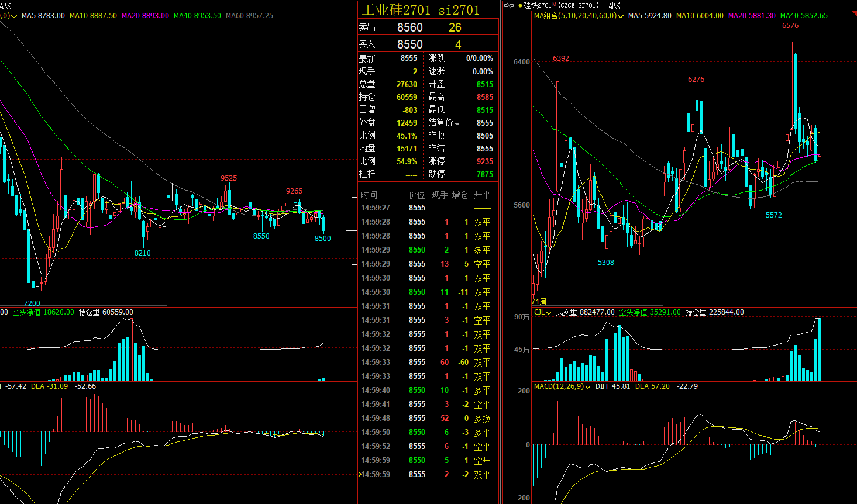Viewport: 857px width, 504px height.
Task: Click the MA40 5852.65 label on 硅铁 chart
Action: coord(804,16)
